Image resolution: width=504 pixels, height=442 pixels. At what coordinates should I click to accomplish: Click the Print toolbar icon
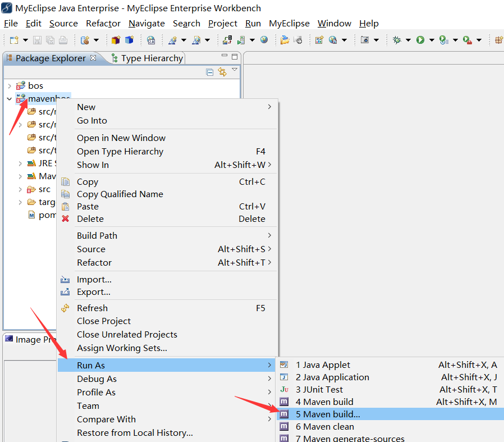(63, 40)
